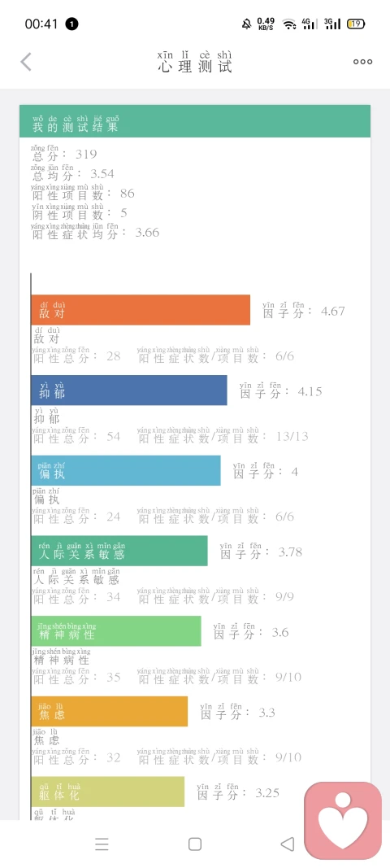390x868 pixels.
Task: Select the light green 精神病性 bar
Action: pos(116,631)
